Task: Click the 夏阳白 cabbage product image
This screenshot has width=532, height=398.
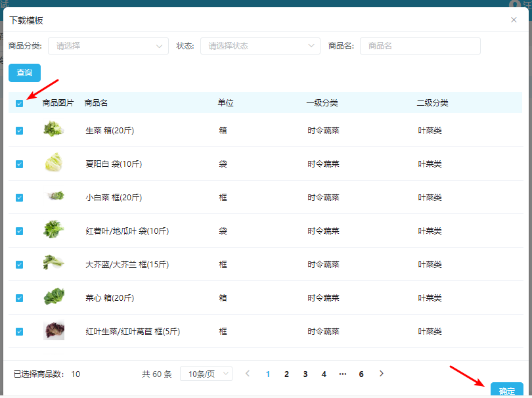Action: [x=54, y=162]
